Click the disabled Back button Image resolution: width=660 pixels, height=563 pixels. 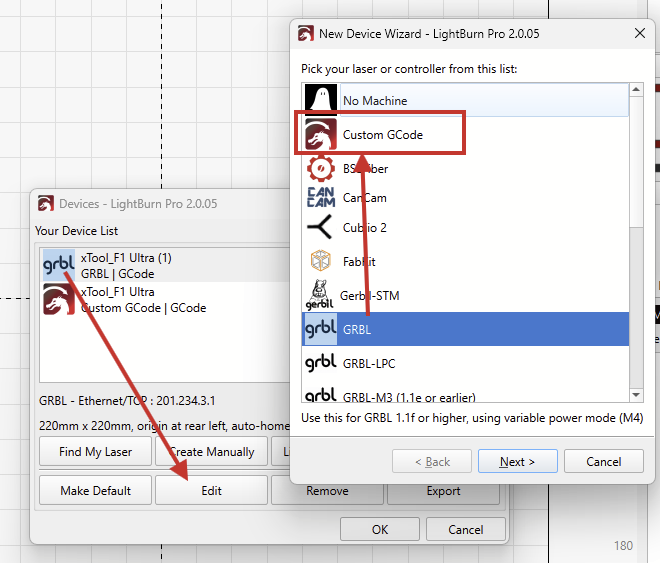pos(432,461)
